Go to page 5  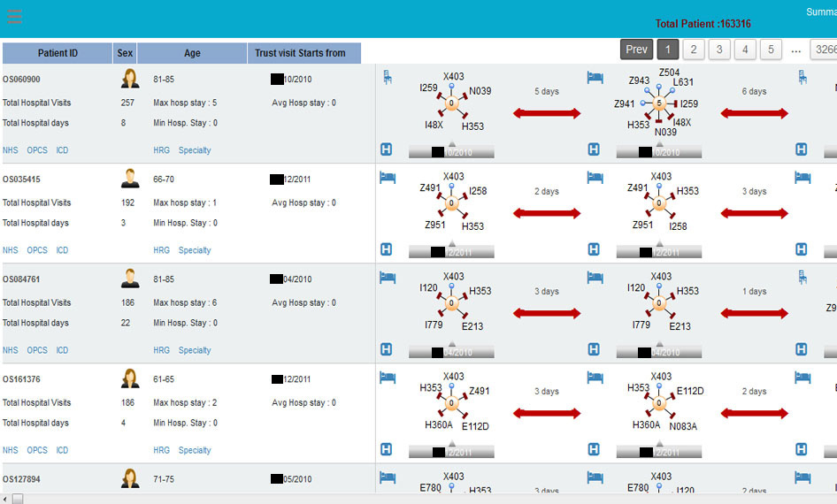(x=771, y=50)
